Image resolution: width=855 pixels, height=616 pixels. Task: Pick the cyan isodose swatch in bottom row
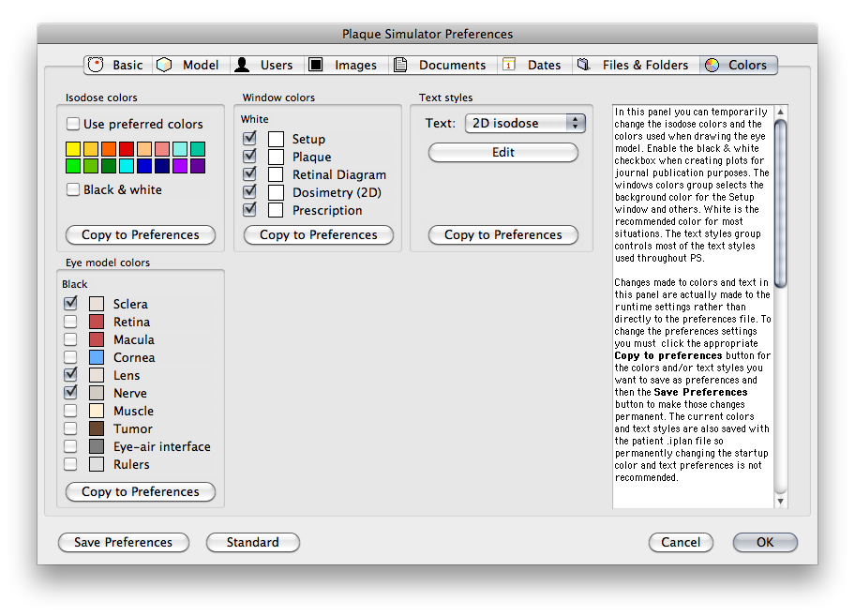127,166
